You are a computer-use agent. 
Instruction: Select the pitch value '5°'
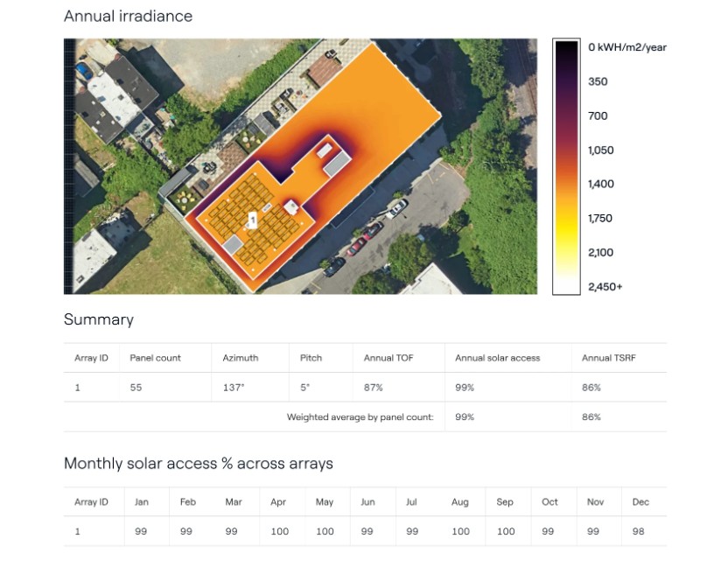[x=304, y=388]
